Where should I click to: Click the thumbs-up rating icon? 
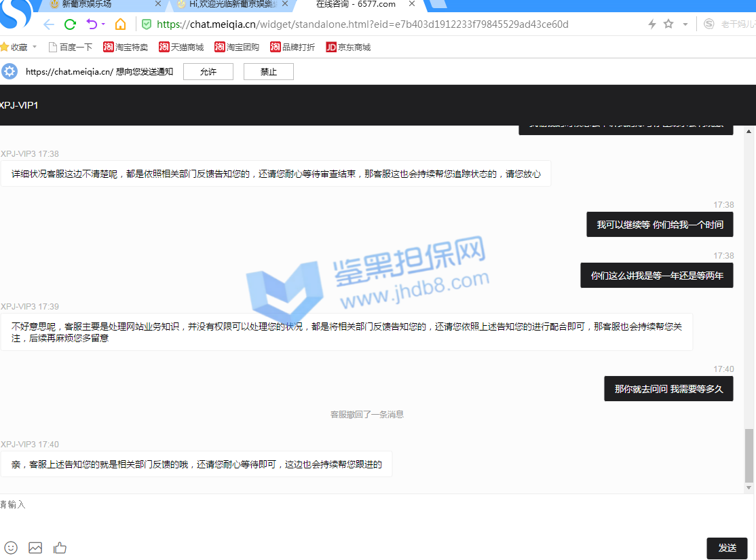click(60, 548)
